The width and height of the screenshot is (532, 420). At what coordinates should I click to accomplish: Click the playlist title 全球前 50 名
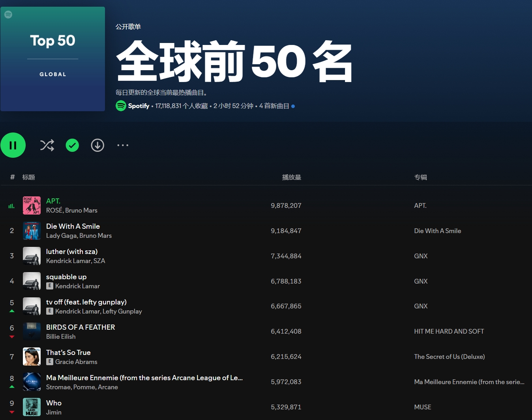click(234, 62)
